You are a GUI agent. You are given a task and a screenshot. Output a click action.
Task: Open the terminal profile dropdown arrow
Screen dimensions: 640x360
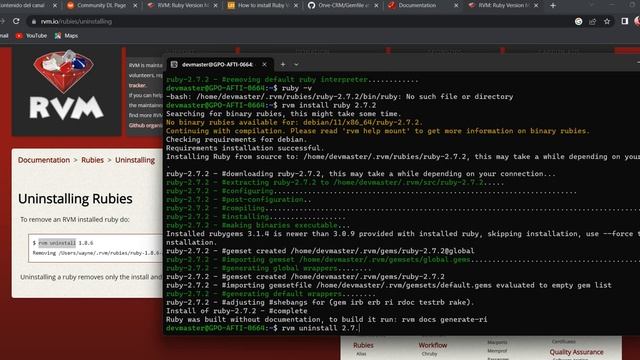click(x=296, y=64)
